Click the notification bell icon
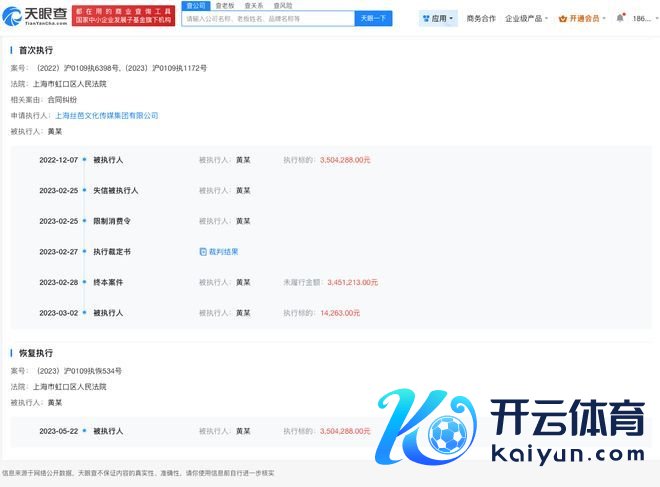This screenshot has height=487, width=660. (x=620, y=18)
